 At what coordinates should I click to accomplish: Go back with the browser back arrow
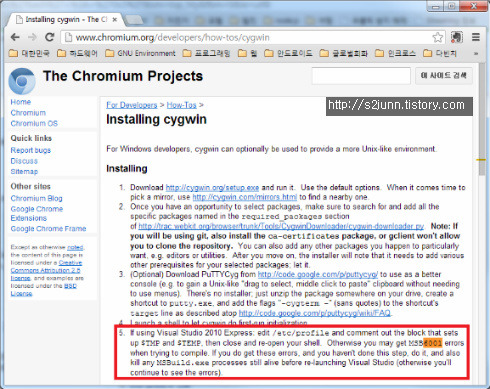(x=15, y=37)
